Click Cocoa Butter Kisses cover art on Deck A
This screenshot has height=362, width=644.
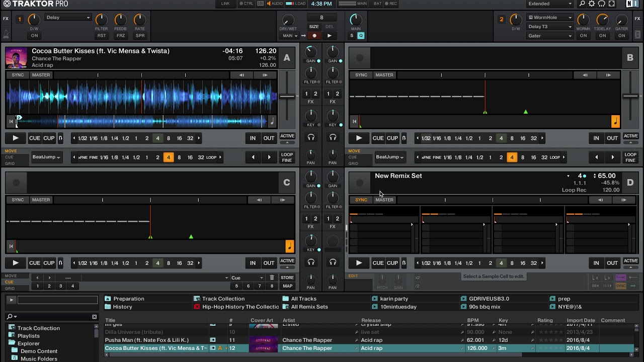(x=16, y=58)
